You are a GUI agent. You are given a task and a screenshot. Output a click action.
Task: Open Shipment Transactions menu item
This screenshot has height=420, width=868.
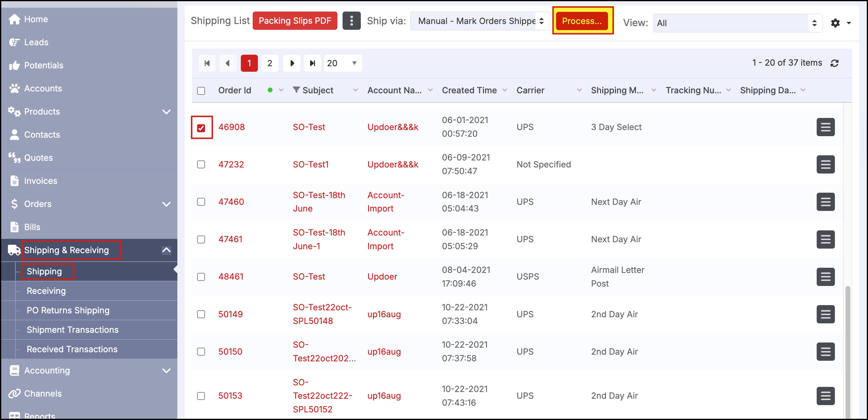pyautogui.click(x=73, y=329)
